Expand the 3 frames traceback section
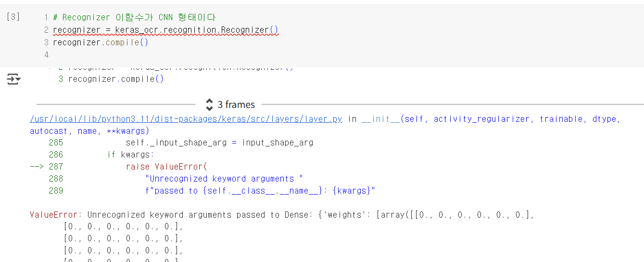The width and height of the screenshot is (644, 262). pyautogui.click(x=236, y=105)
